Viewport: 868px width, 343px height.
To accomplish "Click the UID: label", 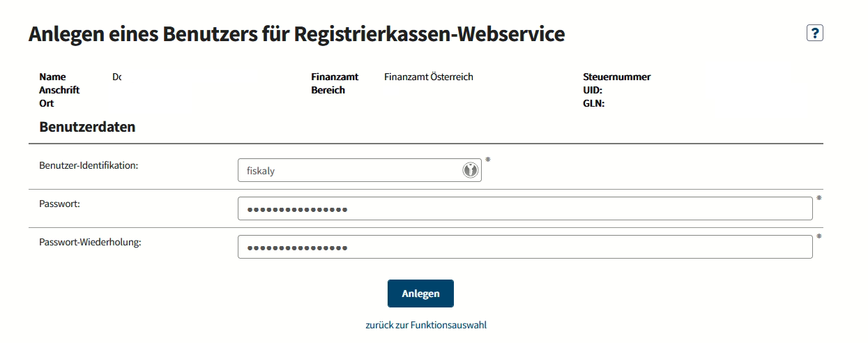I will 593,90.
